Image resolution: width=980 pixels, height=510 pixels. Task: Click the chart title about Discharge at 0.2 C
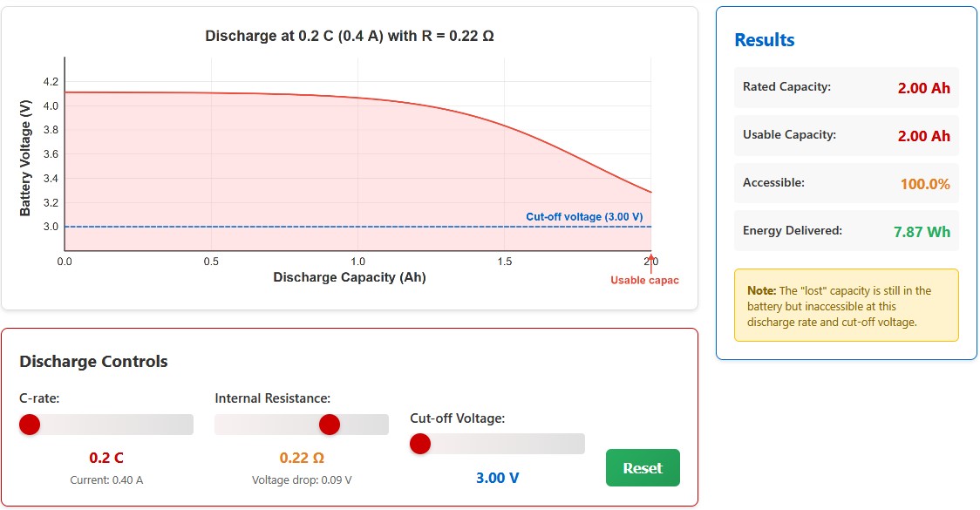click(x=348, y=36)
